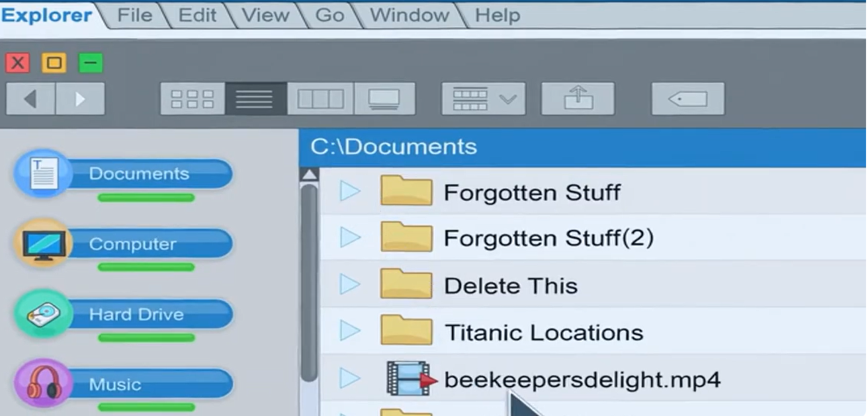This screenshot has height=416, width=868.
Task: Click the Music headphones icon
Action: click(43, 384)
